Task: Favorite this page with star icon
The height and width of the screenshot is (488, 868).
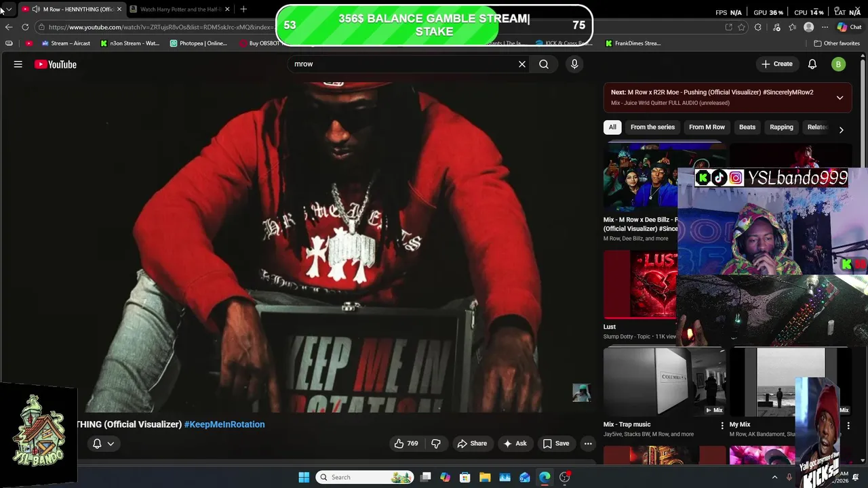Action: click(741, 27)
